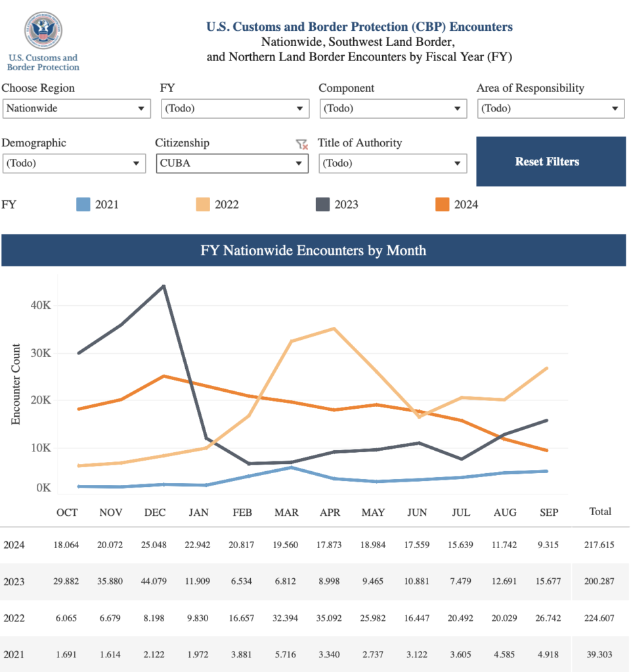Click the 2021 row label in table
The width and height of the screenshot is (631, 672).
[15, 654]
